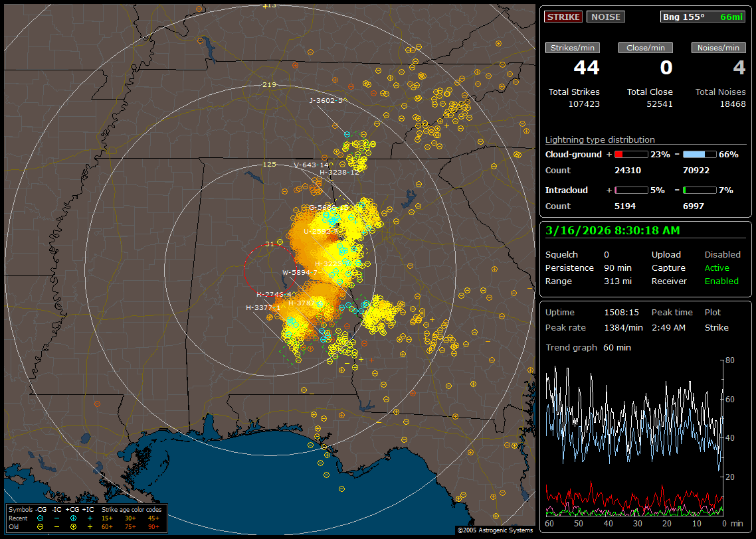Image resolution: width=756 pixels, height=539 pixels.
Task: Click the negative cloud-ground 66% blue bar
Action: pyautogui.click(x=699, y=154)
